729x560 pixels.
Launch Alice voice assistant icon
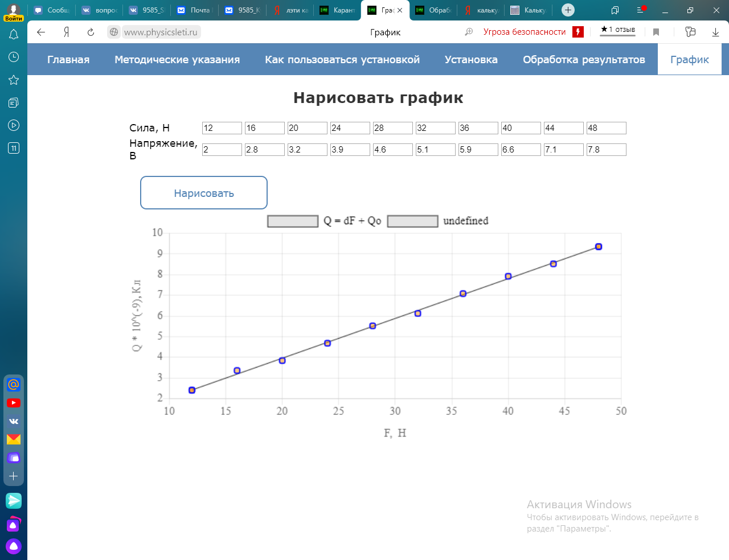tap(14, 547)
